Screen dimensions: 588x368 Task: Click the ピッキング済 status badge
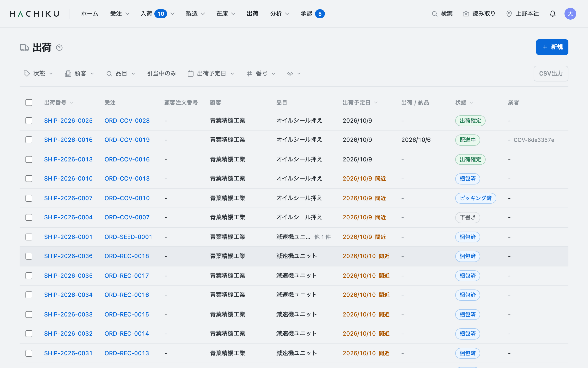pyautogui.click(x=476, y=198)
